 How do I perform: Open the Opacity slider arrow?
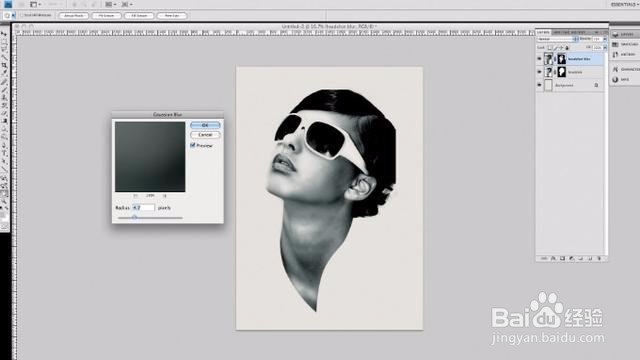pos(605,39)
